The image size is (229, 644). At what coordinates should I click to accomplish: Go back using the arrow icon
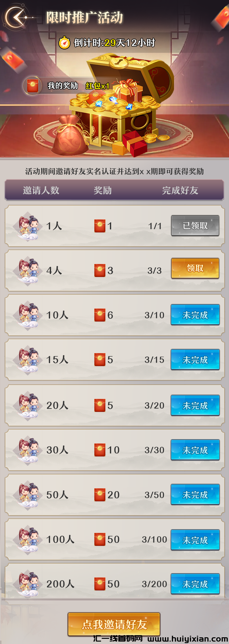(16, 17)
